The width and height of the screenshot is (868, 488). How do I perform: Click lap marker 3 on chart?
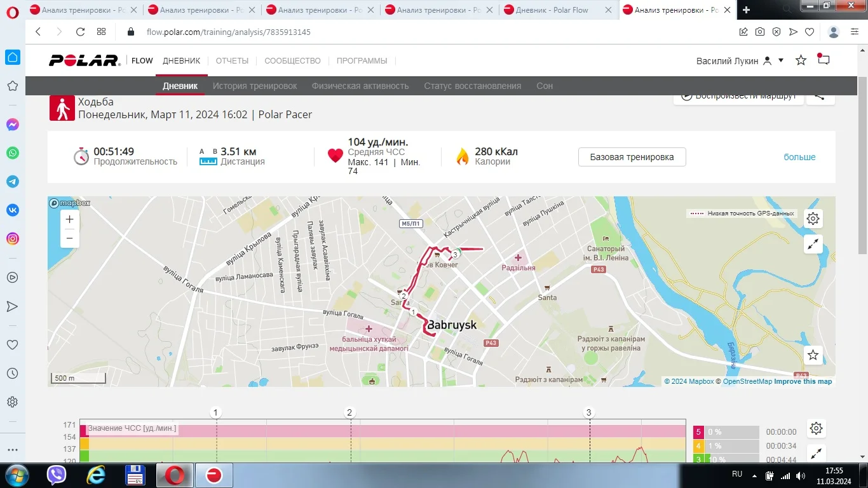[x=589, y=412]
